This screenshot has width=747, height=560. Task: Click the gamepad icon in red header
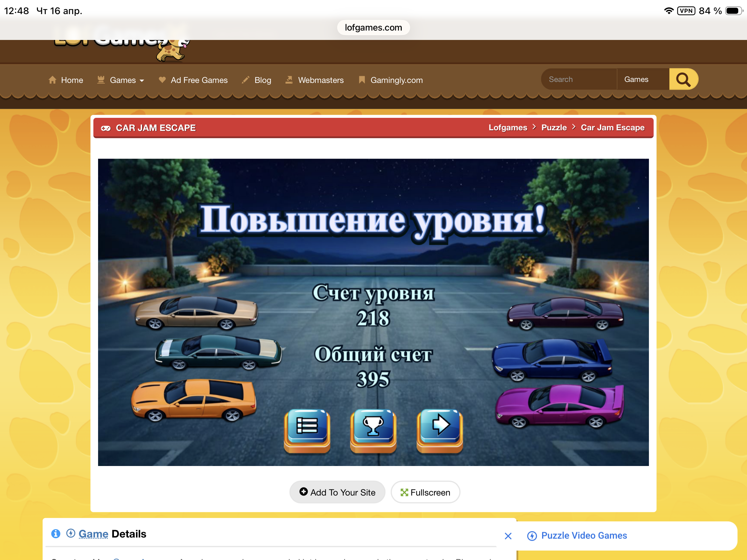coord(106,128)
